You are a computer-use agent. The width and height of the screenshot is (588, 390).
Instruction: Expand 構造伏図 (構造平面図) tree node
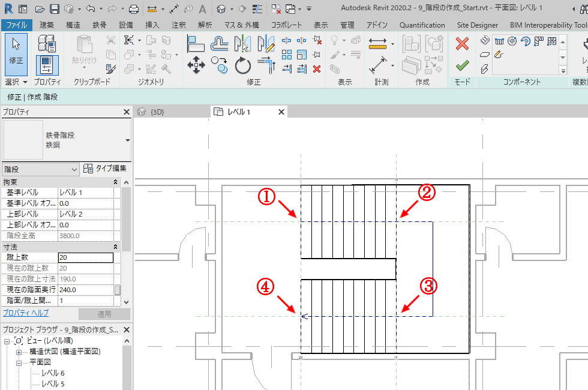19,352
